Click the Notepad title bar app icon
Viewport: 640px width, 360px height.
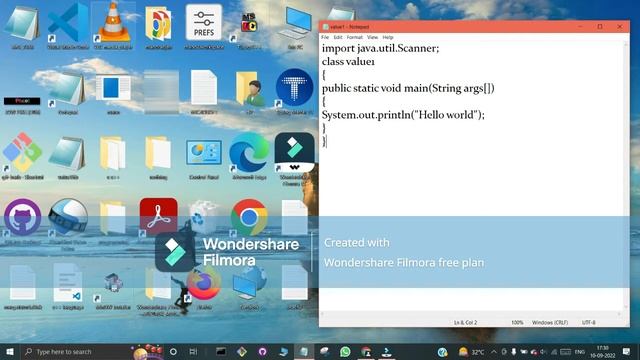[325, 27]
